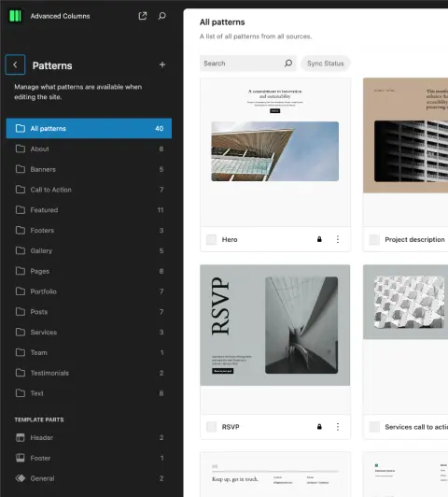Open the Team patterns category
Screen dimensions: 448x497
[89, 352]
